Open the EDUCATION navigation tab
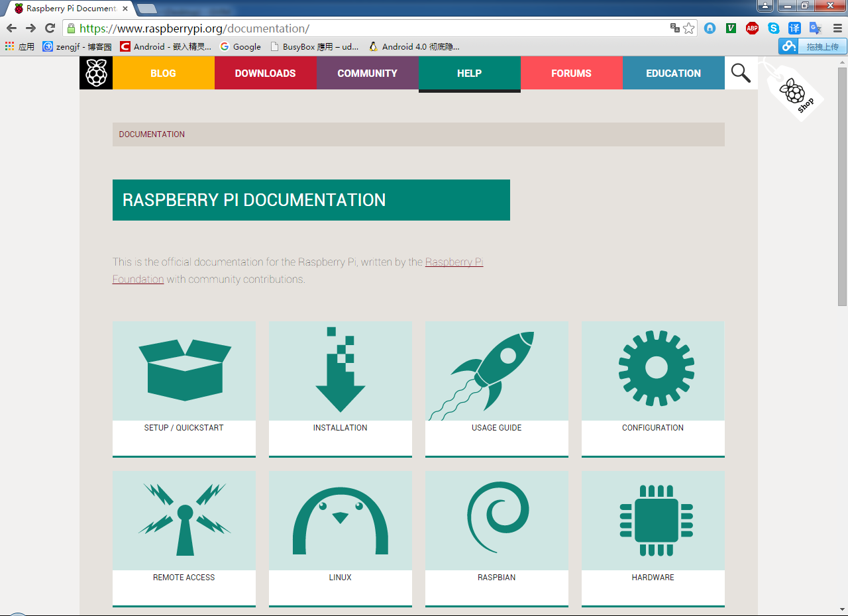This screenshot has height=616, width=848. tap(674, 73)
